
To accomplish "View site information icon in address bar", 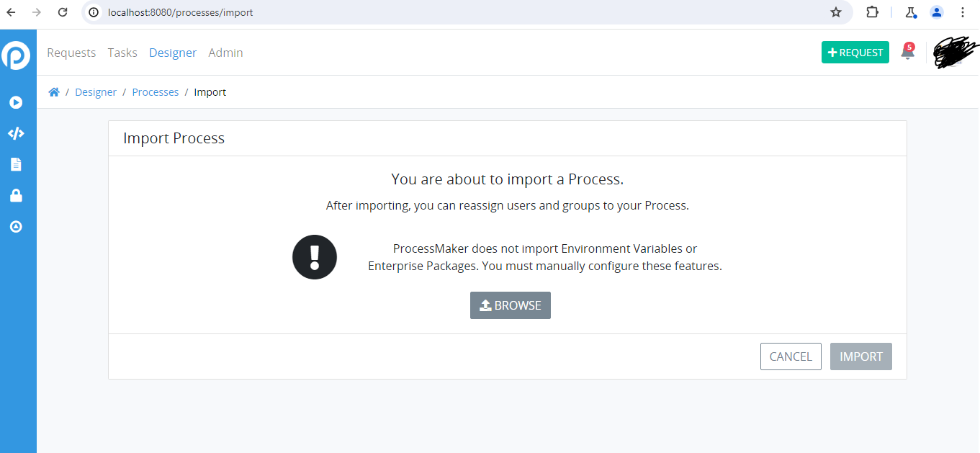I will (x=94, y=12).
